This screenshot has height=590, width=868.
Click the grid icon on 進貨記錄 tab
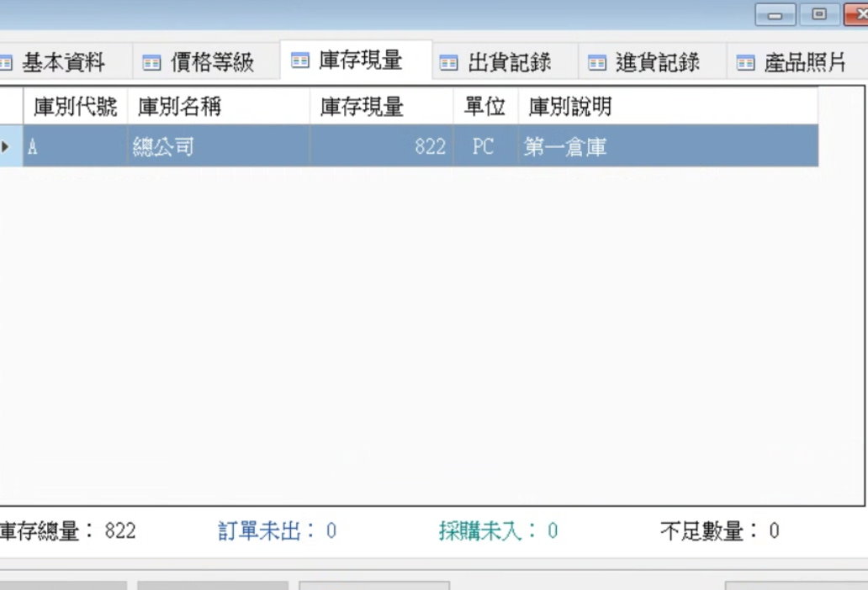(598, 60)
